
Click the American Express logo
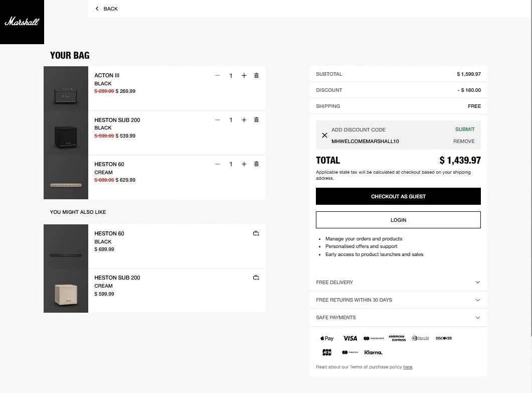coord(397,338)
